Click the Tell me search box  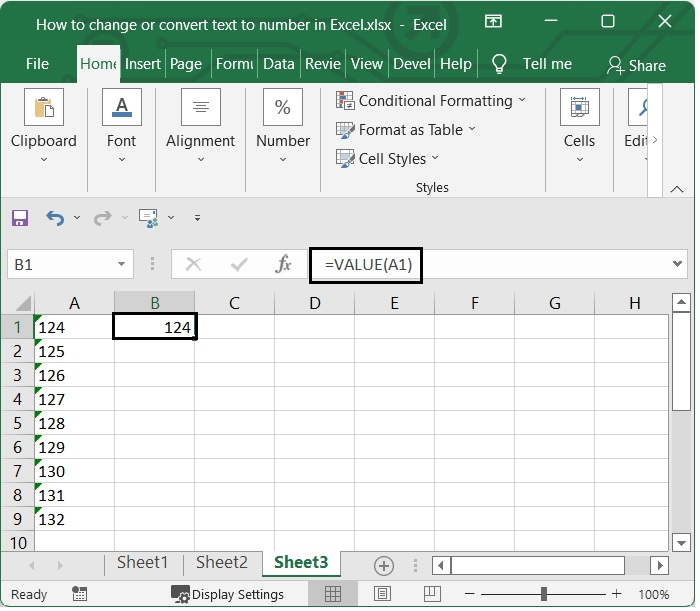547,64
